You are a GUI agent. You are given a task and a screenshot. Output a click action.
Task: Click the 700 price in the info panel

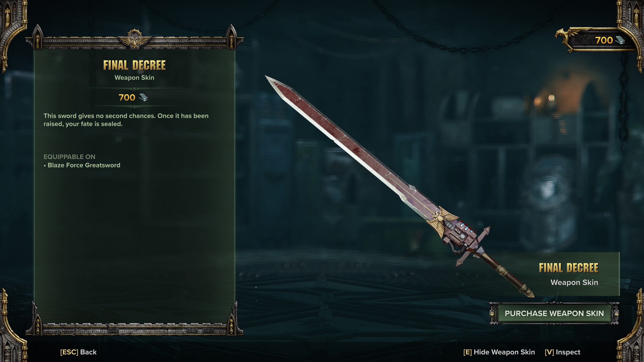click(127, 98)
